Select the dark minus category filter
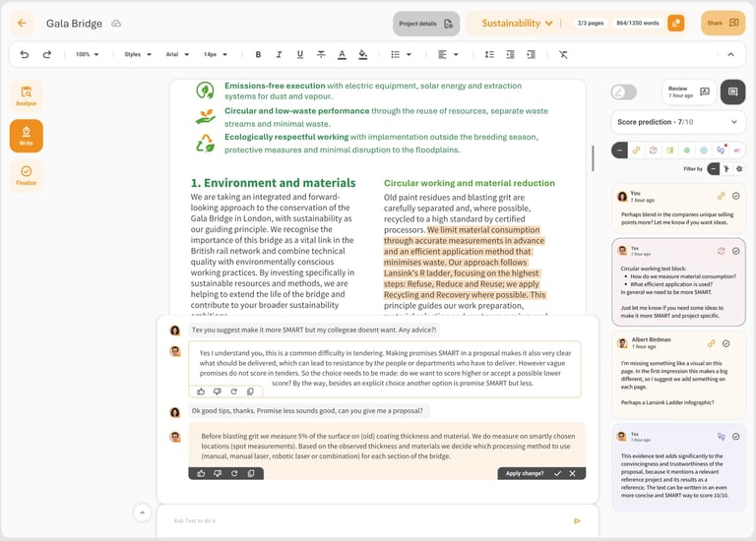The image size is (756, 541). [x=619, y=150]
